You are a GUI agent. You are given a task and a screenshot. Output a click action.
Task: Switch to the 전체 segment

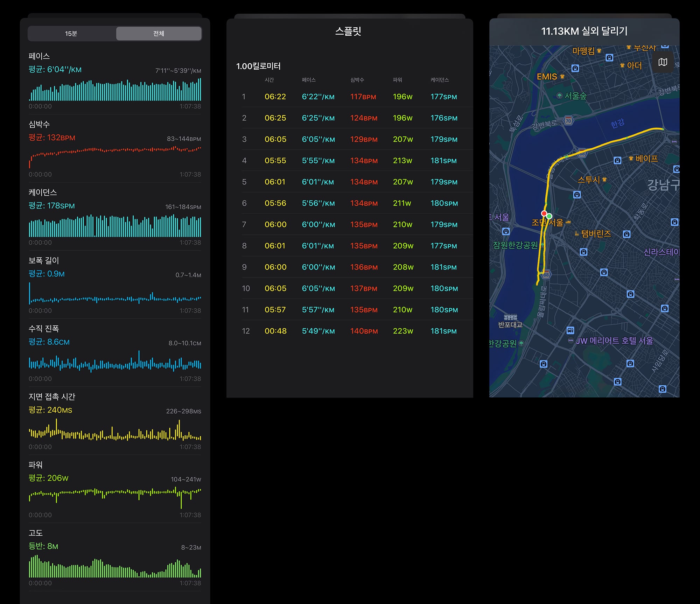[159, 34]
